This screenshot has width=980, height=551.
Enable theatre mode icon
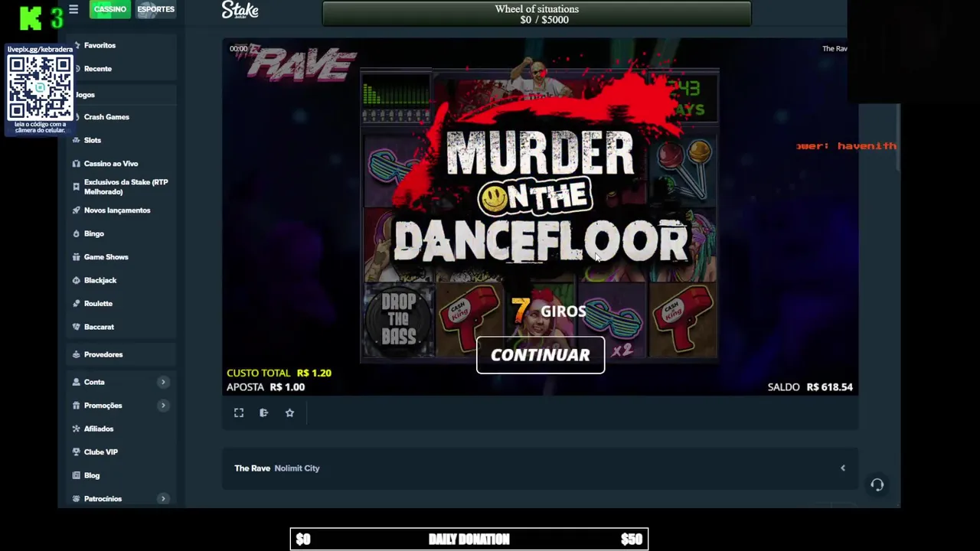[x=264, y=412]
